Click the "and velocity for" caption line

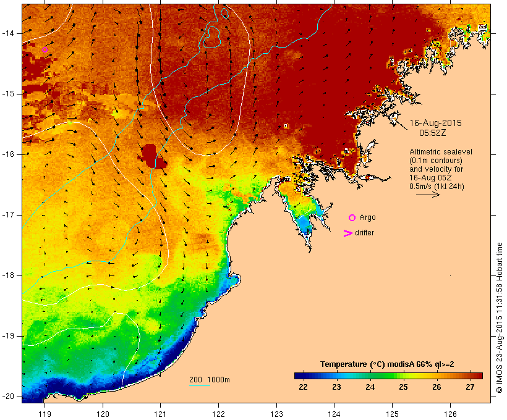[x=436, y=169]
